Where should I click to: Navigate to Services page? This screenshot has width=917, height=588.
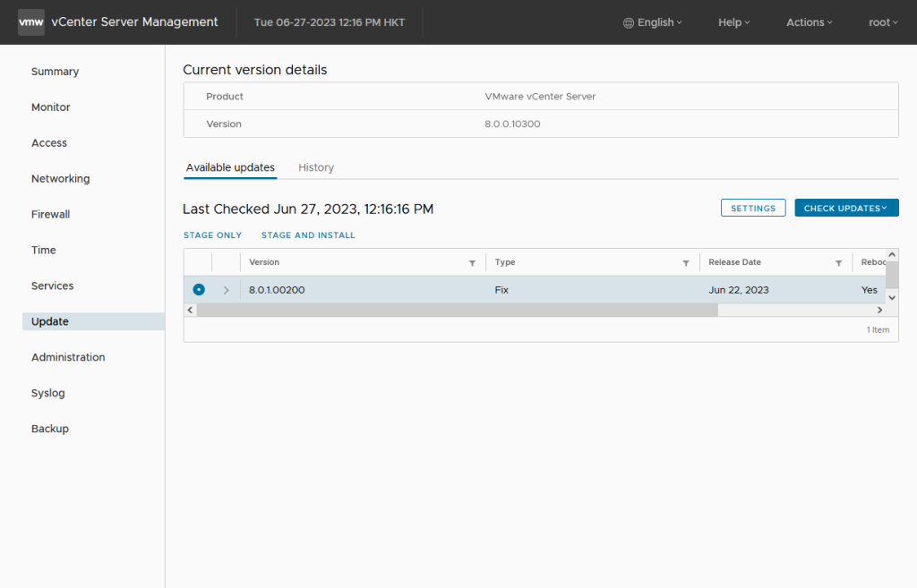(x=53, y=285)
